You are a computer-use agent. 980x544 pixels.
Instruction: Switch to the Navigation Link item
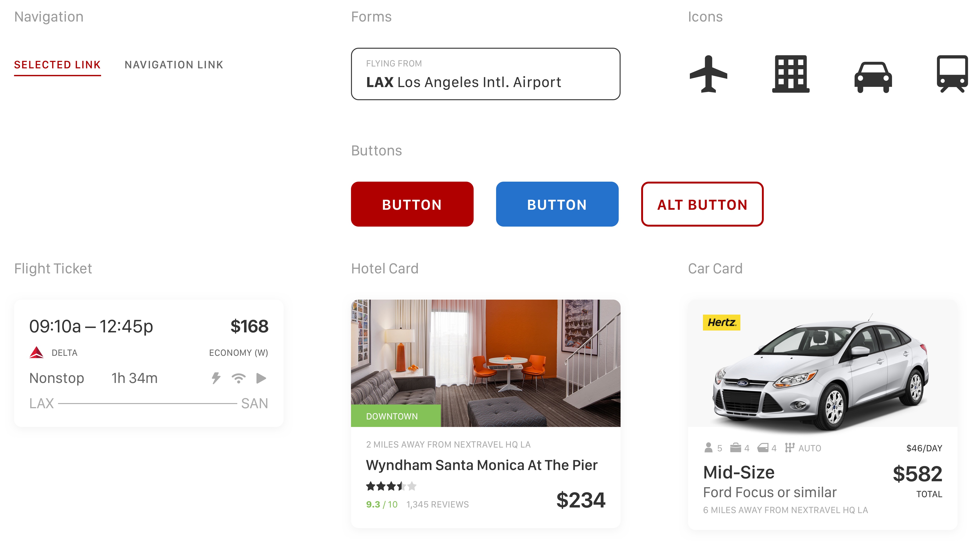[x=174, y=65]
